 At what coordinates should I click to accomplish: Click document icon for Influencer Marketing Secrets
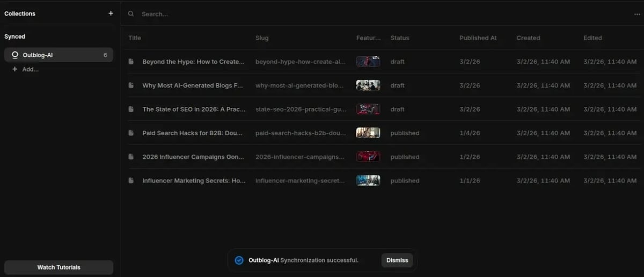click(x=131, y=180)
